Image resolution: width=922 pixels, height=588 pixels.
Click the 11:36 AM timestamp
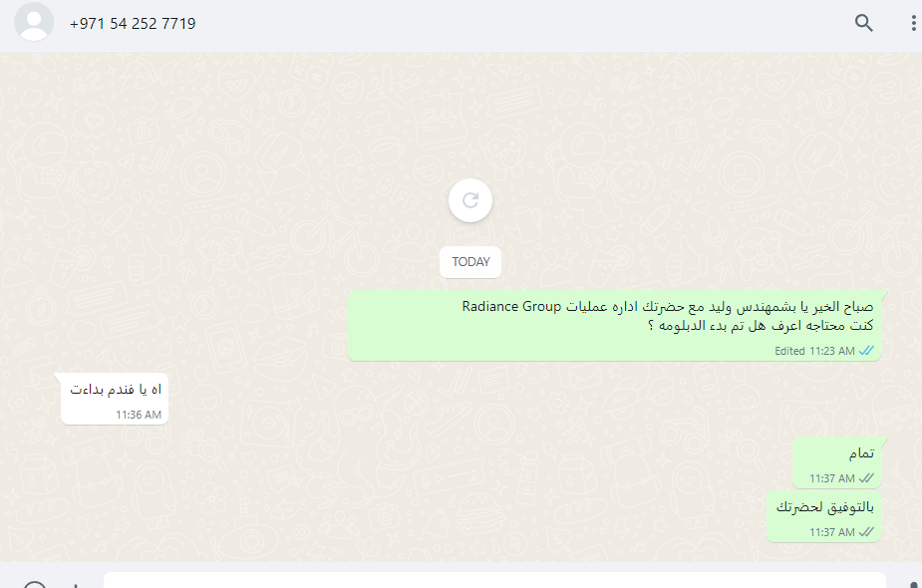point(139,415)
